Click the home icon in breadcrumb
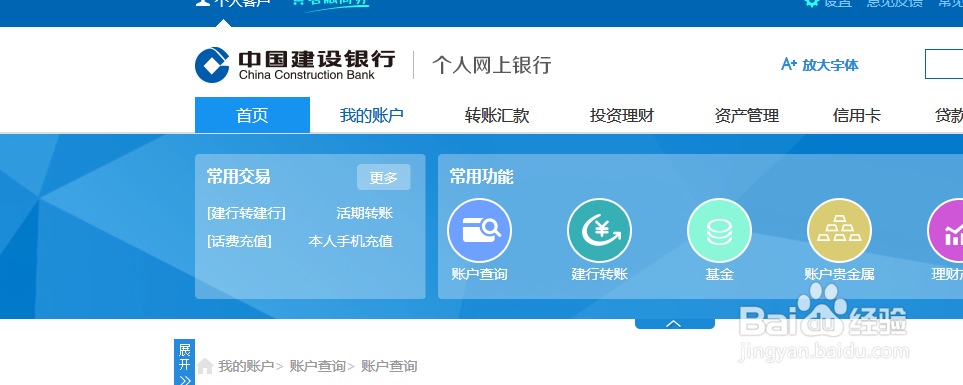 point(205,366)
